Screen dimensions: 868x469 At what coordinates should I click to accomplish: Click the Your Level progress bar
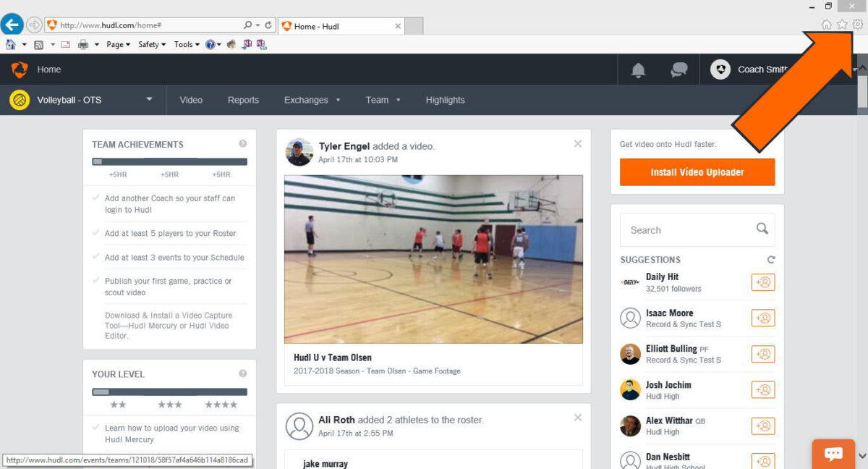point(169,392)
